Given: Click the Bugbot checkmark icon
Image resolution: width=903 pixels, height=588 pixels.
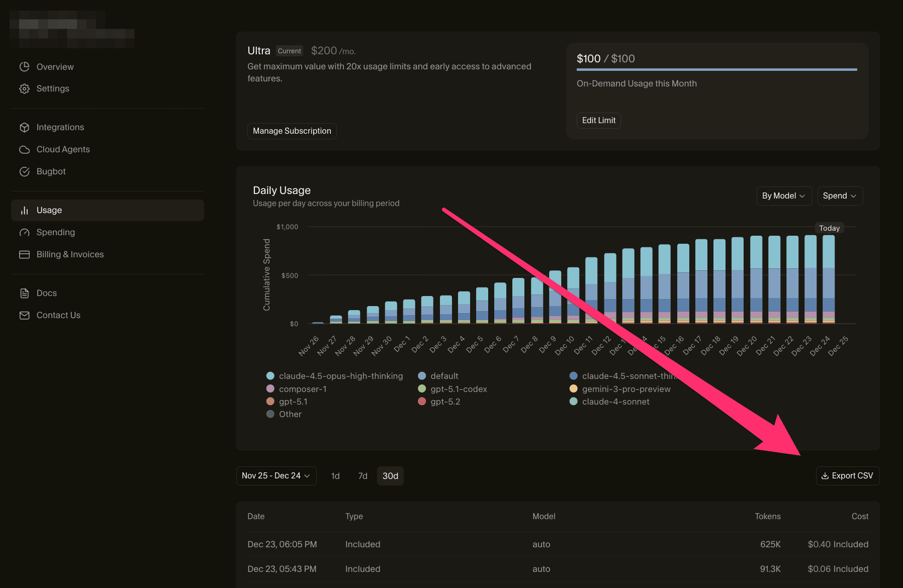Looking at the screenshot, I should [x=24, y=171].
